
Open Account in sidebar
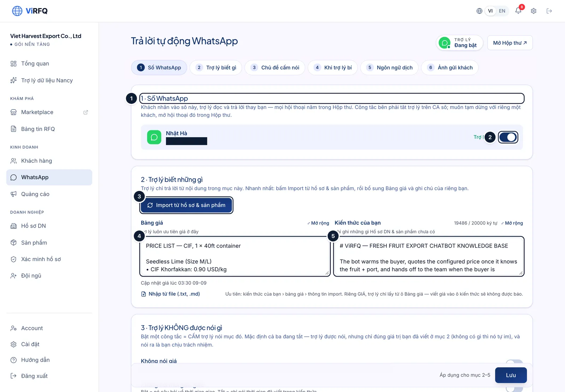tap(49, 328)
